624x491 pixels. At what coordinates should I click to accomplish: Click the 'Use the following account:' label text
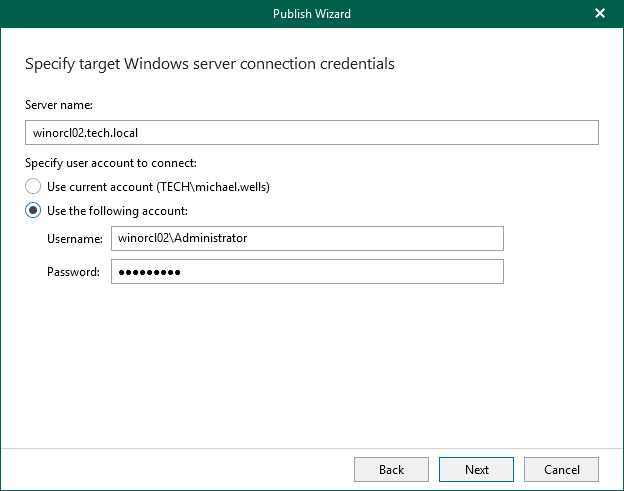(x=117, y=211)
